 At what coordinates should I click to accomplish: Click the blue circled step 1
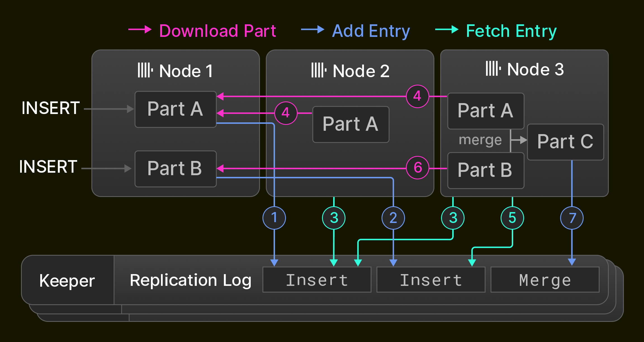274,218
